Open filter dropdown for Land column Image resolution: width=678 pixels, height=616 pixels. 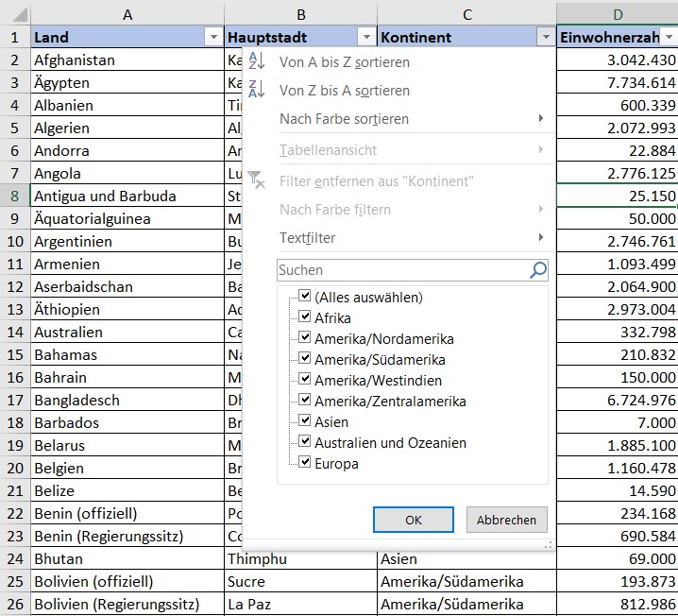tap(212, 38)
